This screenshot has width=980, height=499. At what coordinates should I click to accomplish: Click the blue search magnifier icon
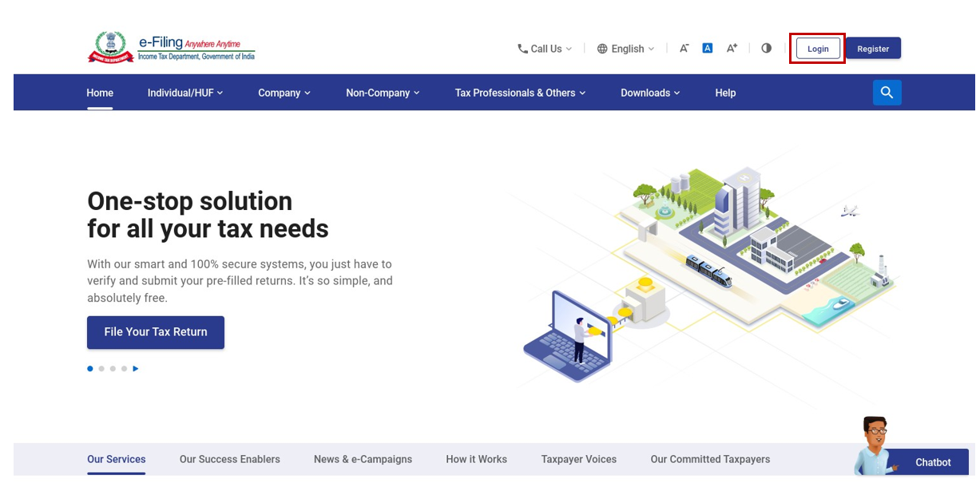pos(887,93)
